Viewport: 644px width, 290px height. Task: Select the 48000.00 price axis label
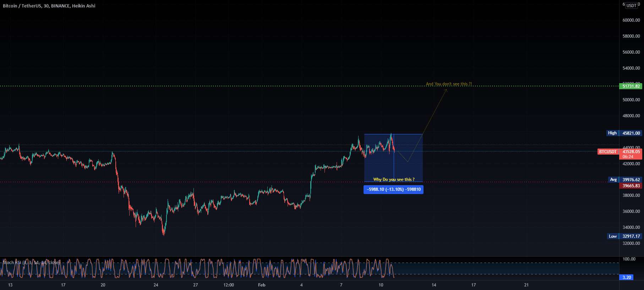point(631,116)
